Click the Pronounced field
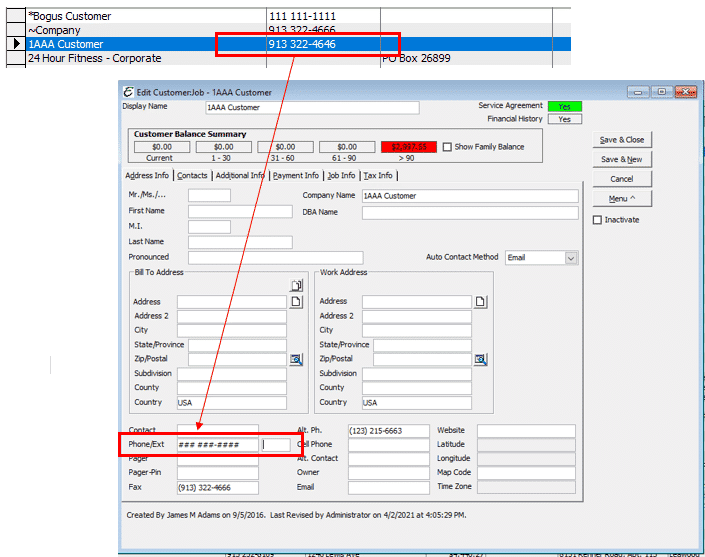Image resolution: width=705 pixels, height=557 pixels. [276, 258]
